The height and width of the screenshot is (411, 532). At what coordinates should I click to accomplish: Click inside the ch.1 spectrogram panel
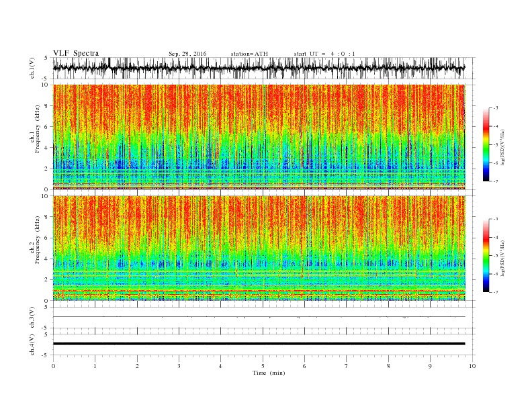click(x=259, y=137)
